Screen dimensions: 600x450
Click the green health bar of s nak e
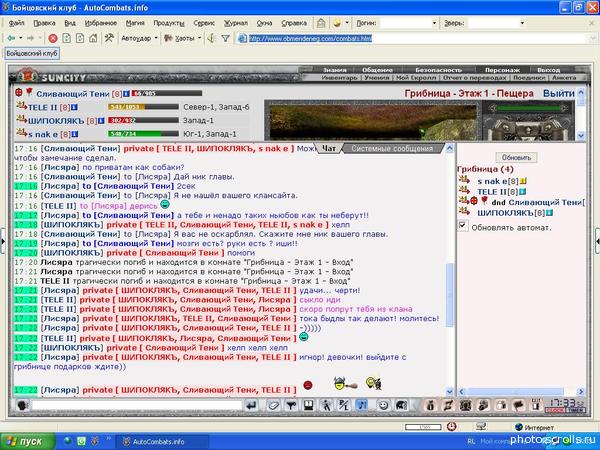click(x=143, y=134)
